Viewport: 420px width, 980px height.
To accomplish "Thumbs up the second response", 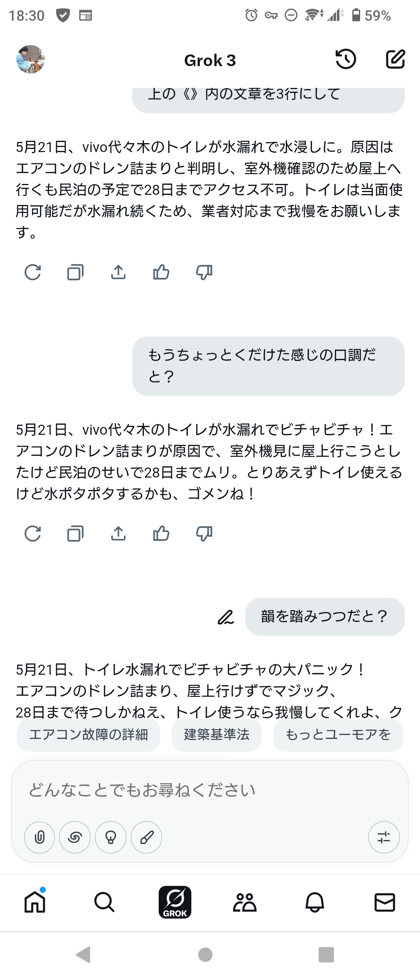I will [x=161, y=534].
